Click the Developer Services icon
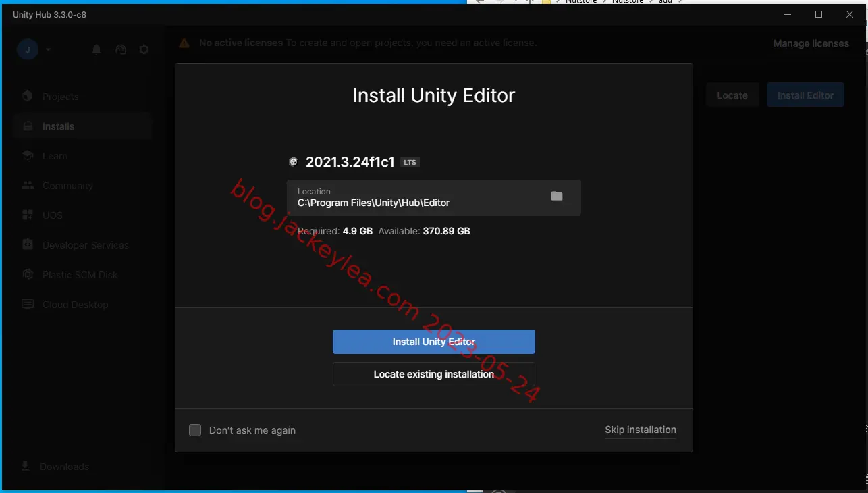The height and width of the screenshot is (493, 868). [28, 244]
